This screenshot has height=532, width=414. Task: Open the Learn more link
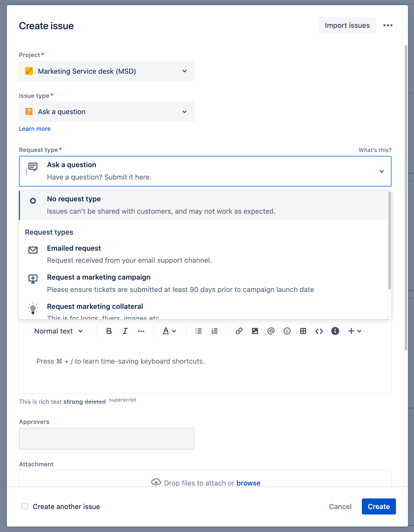(x=35, y=129)
